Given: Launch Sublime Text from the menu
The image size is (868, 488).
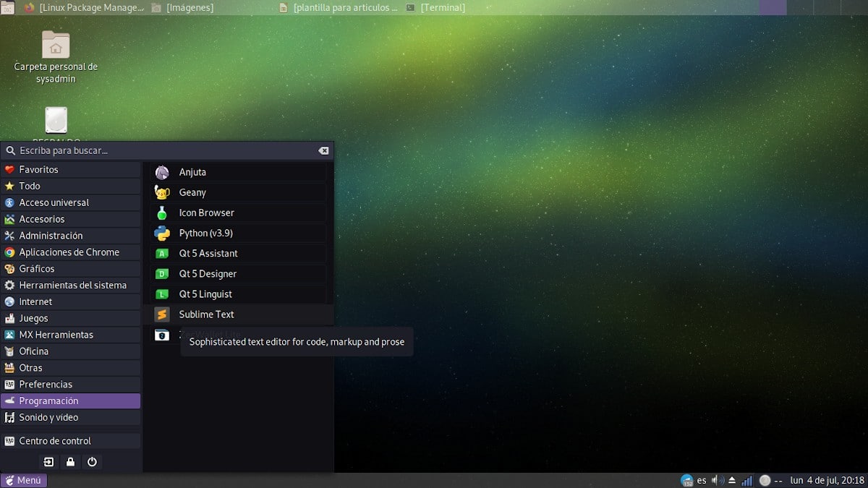Looking at the screenshot, I should 206,314.
